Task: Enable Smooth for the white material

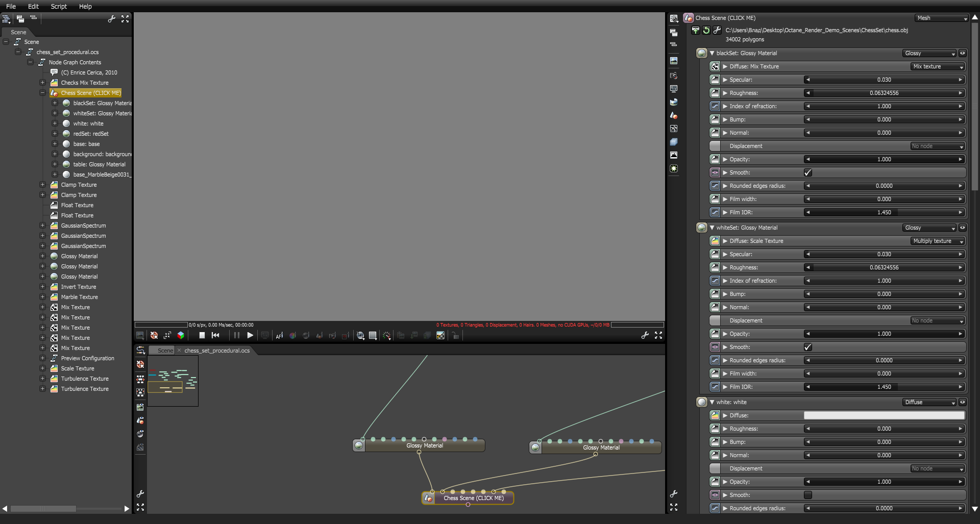Action: click(808, 495)
